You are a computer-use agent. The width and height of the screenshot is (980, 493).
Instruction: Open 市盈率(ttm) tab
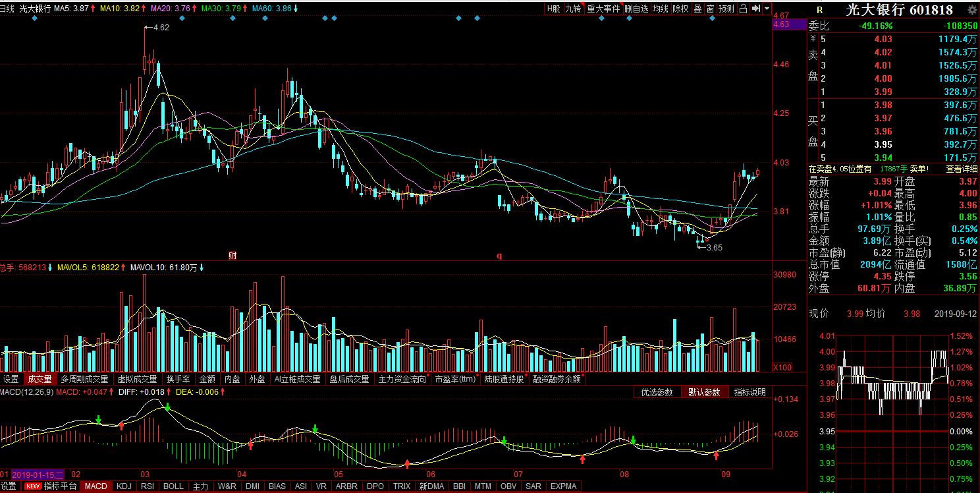click(455, 379)
